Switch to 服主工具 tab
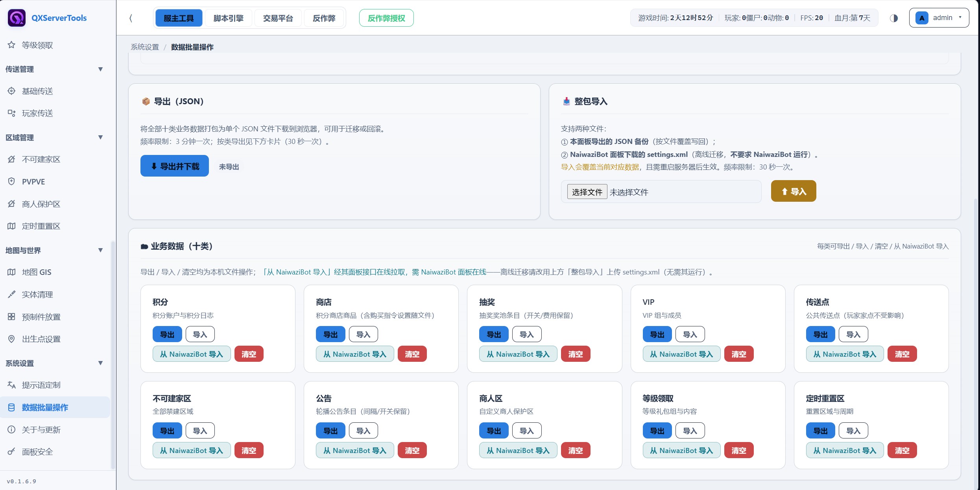Image resolution: width=980 pixels, height=490 pixels. click(x=179, y=18)
